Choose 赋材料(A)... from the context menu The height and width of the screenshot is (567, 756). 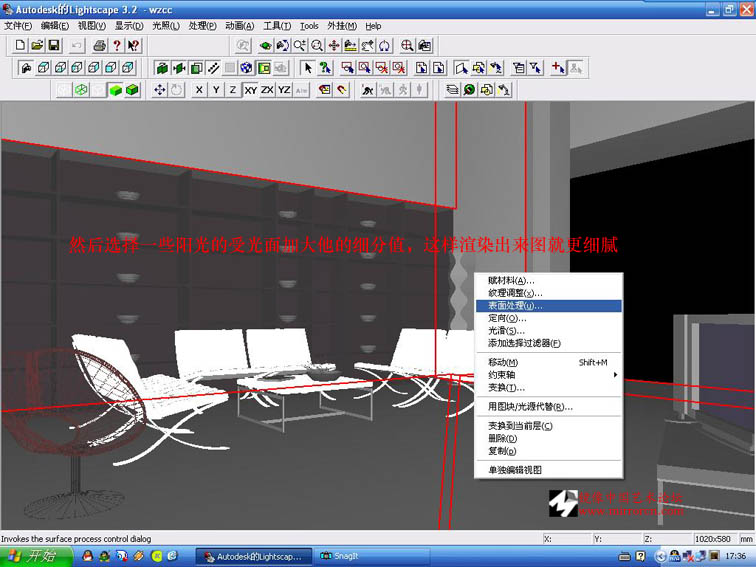click(549, 280)
